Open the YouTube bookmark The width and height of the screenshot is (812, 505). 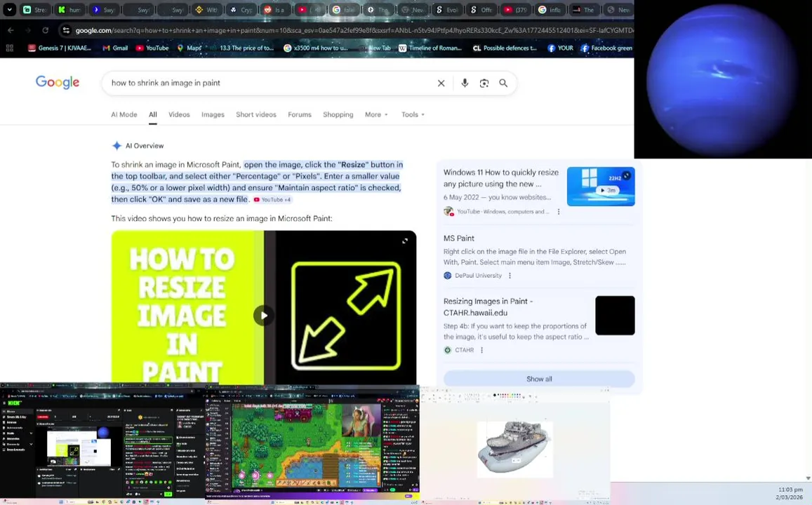pyautogui.click(x=152, y=48)
